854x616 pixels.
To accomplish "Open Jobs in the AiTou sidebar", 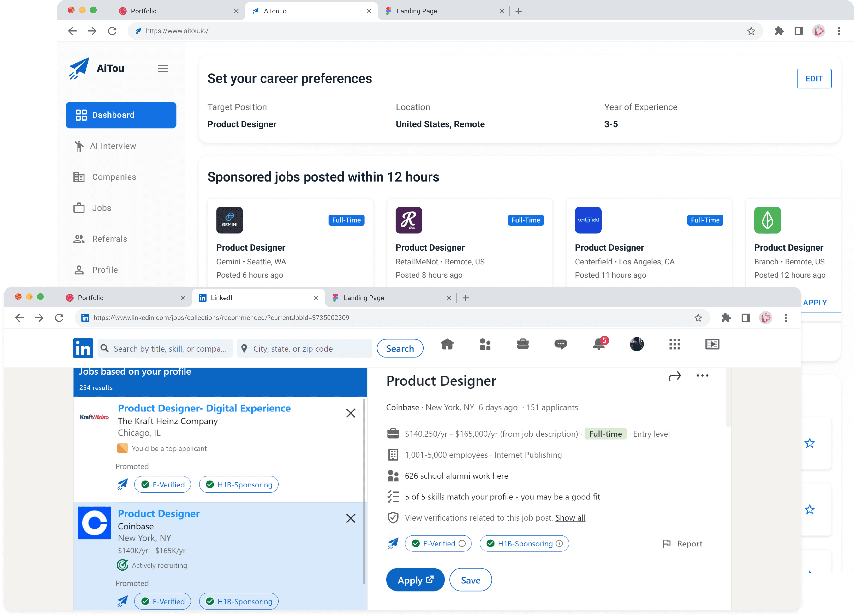I will coord(92,208).
